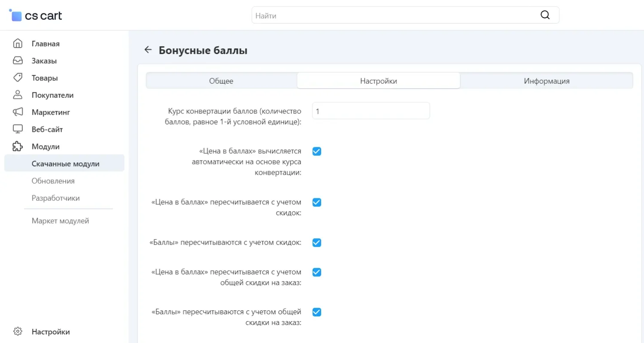Uncheck automatic «Цена в баллах» calculation checkbox
Screen dimensions: 644x343
click(x=317, y=152)
